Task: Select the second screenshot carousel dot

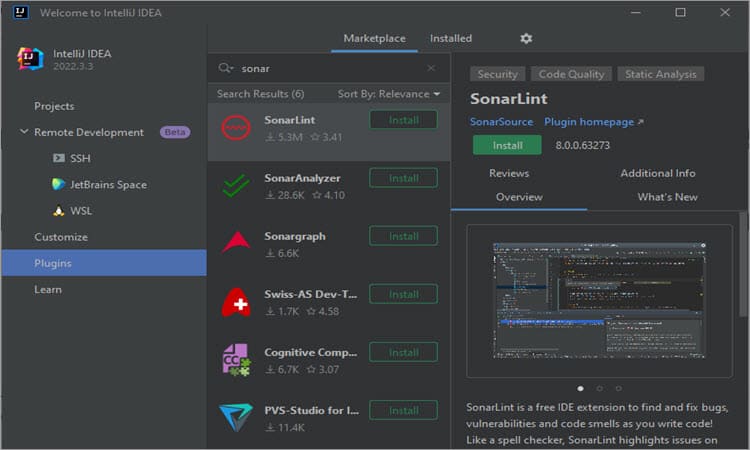Action: coord(599,388)
